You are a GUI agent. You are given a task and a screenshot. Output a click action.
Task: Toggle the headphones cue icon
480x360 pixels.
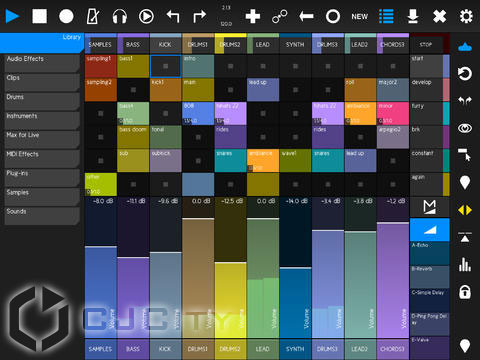pyautogui.click(x=119, y=16)
